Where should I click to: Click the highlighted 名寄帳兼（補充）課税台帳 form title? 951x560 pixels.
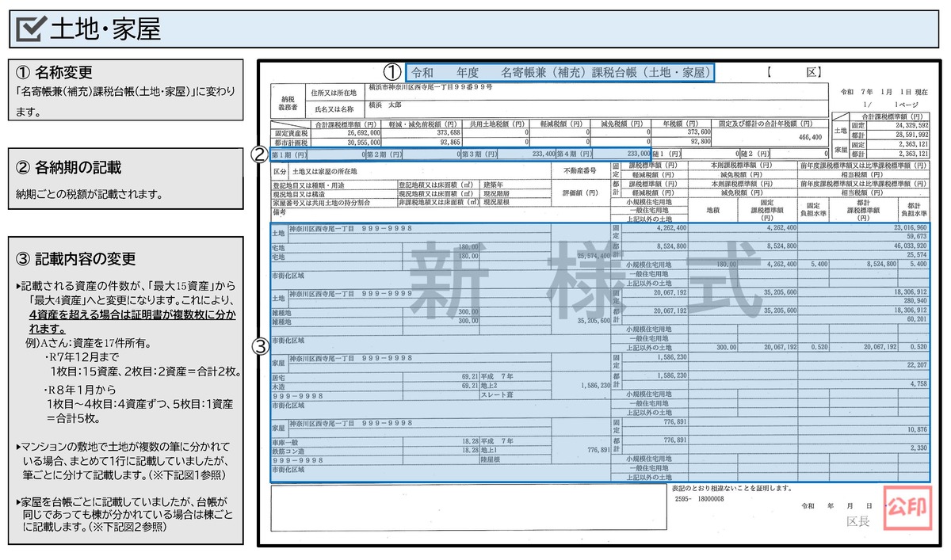click(x=560, y=72)
